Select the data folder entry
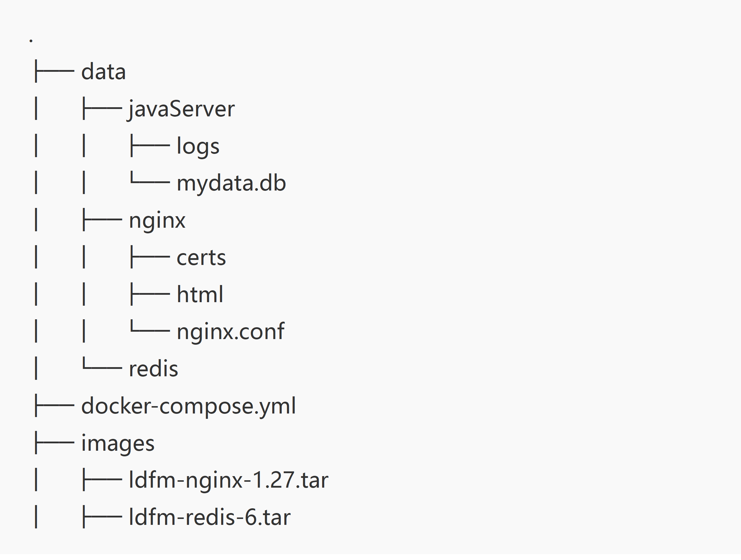 point(103,72)
